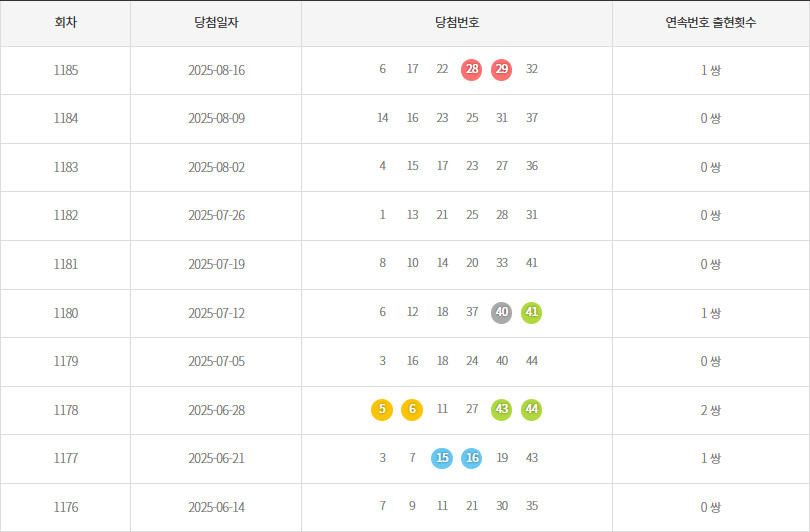810x532 pixels.
Task: Select the date 2025-08-09 cell
Action: (x=216, y=119)
